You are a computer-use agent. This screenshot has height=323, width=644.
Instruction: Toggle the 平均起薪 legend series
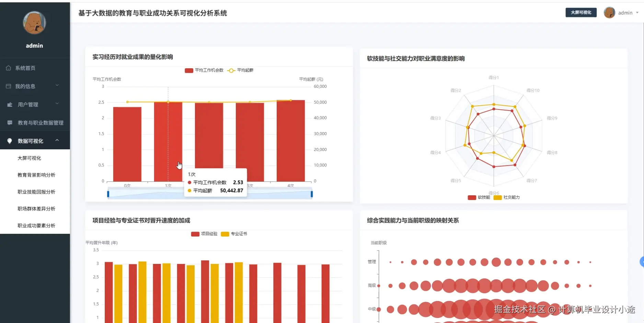click(231, 70)
